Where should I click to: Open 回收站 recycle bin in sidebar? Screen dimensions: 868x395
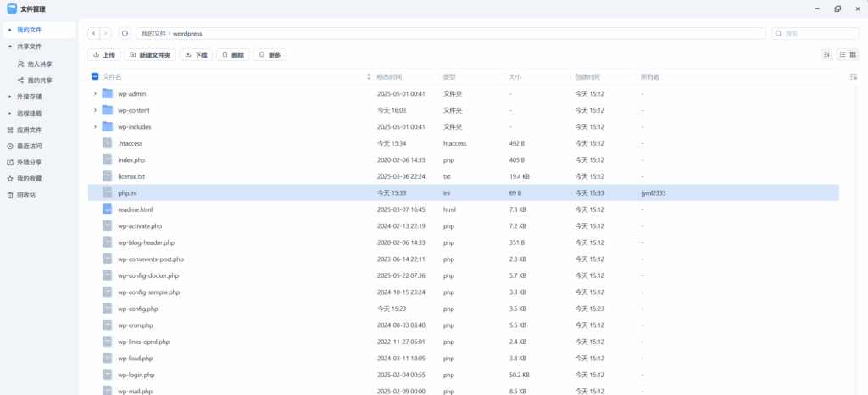pyautogui.click(x=25, y=195)
